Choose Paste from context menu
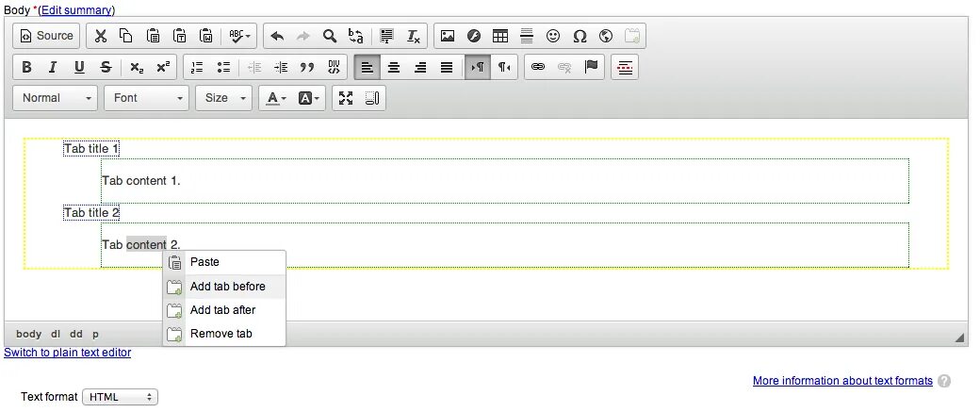The height and width of the screenshot is (412, 980). click(224, 262)
